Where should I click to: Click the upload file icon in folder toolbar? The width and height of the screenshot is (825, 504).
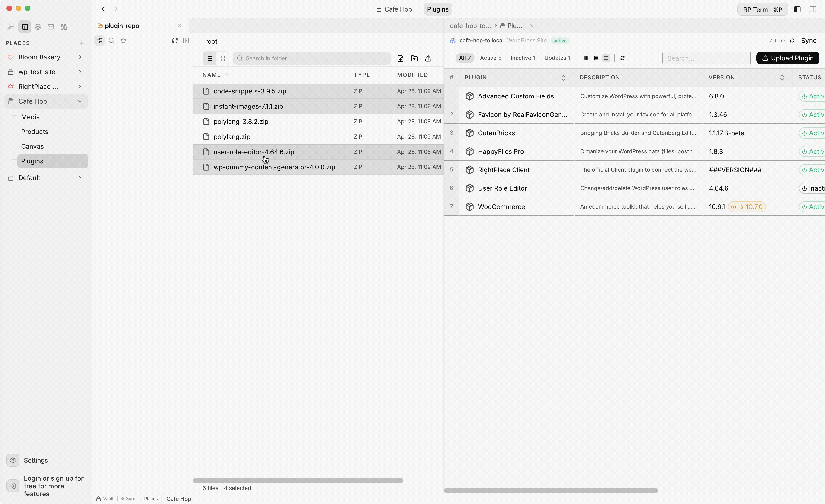(428, 58)
